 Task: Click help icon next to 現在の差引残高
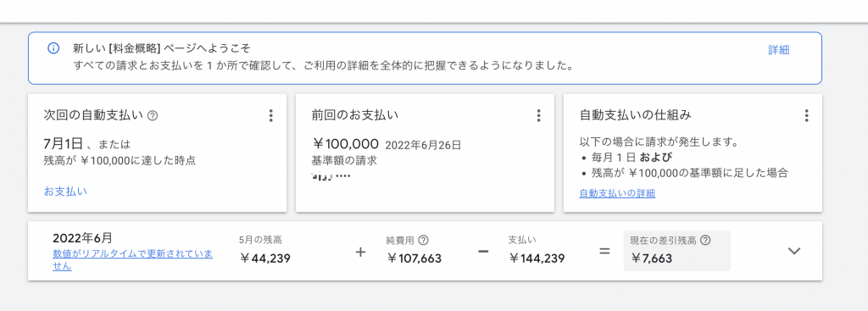point(705,240)
